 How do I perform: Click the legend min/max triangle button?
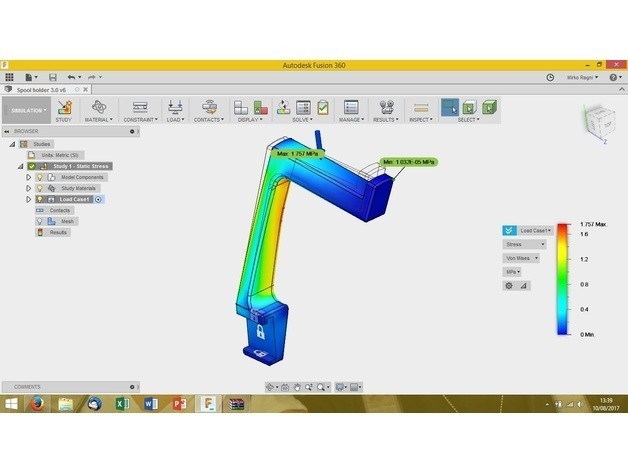pos(523,286)
